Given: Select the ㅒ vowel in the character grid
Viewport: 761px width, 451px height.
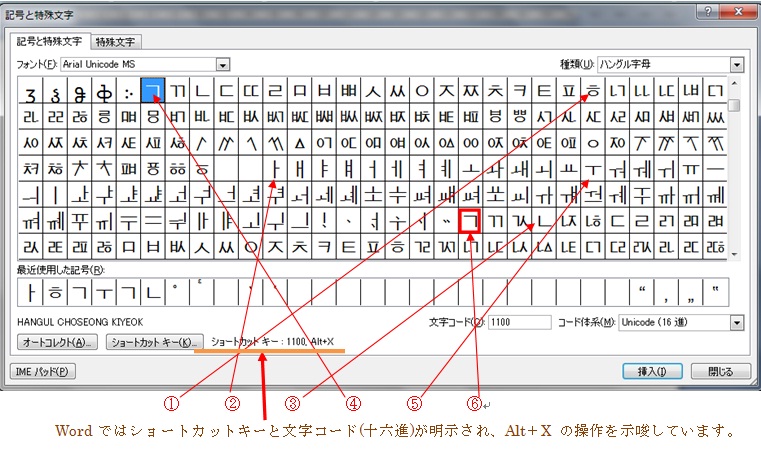Looking at the screenshot, I should 348,169.
